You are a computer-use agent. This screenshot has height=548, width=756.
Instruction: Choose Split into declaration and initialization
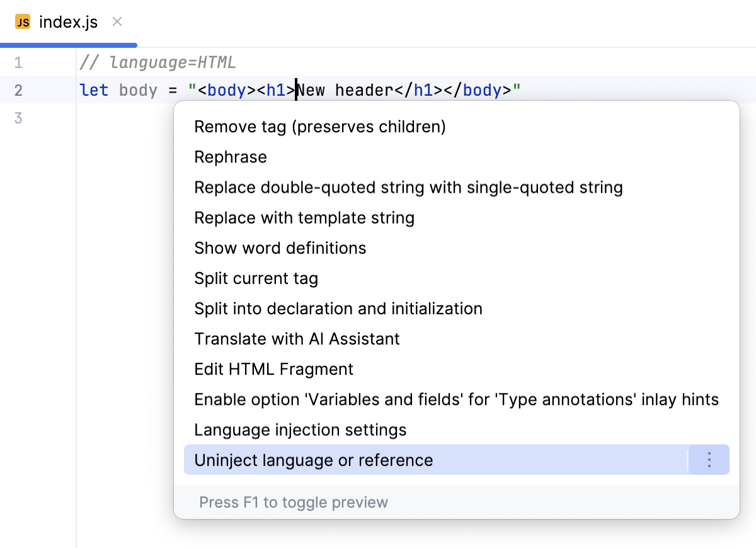[x=338, y=308]
